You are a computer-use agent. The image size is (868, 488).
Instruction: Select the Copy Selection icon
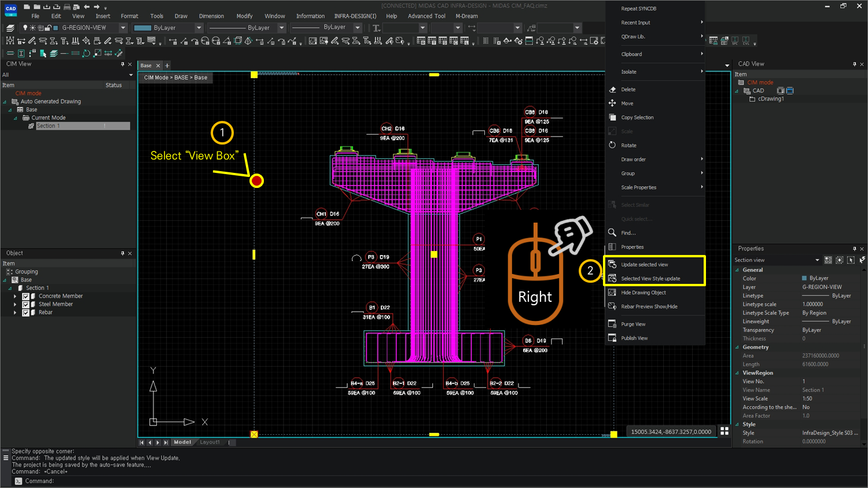tap(612, 117)
